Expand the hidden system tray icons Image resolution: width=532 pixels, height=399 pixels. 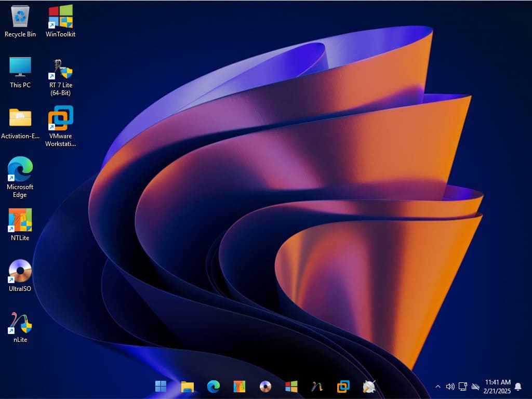(437, 387)
